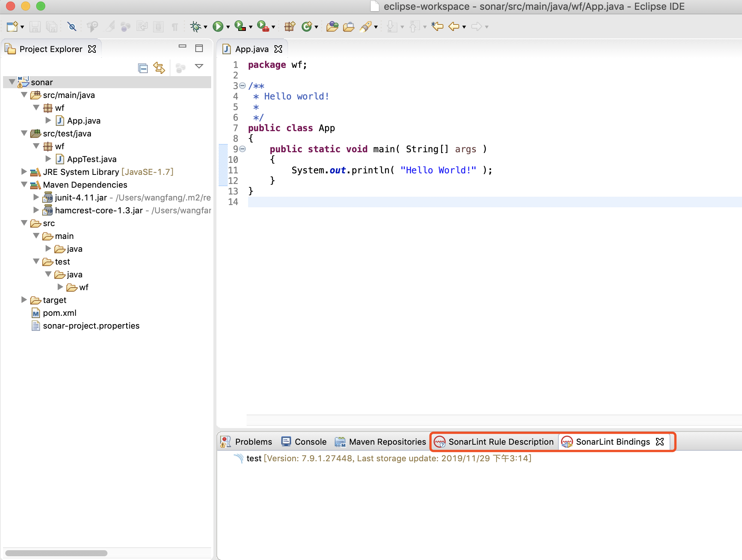Screen dimensions: 742x560
Task: Click the Run with Coverage icon
Action: (x=240, y=26)
